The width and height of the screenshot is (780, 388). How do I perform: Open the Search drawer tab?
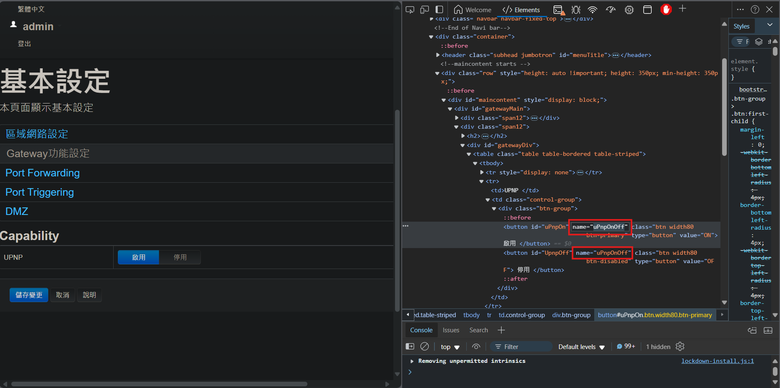pyautogui.click(x=479, y=330)
